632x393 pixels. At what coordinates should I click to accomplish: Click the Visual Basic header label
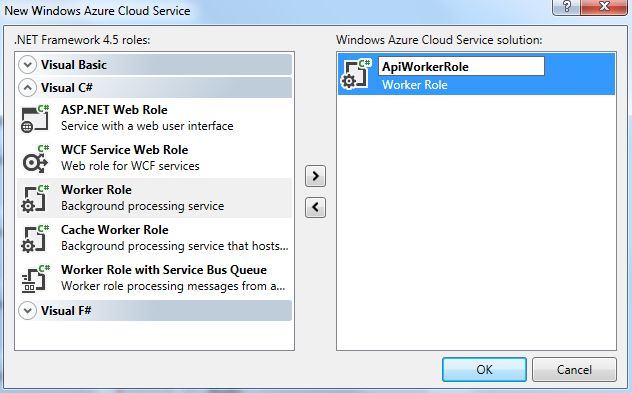point(74,65)
